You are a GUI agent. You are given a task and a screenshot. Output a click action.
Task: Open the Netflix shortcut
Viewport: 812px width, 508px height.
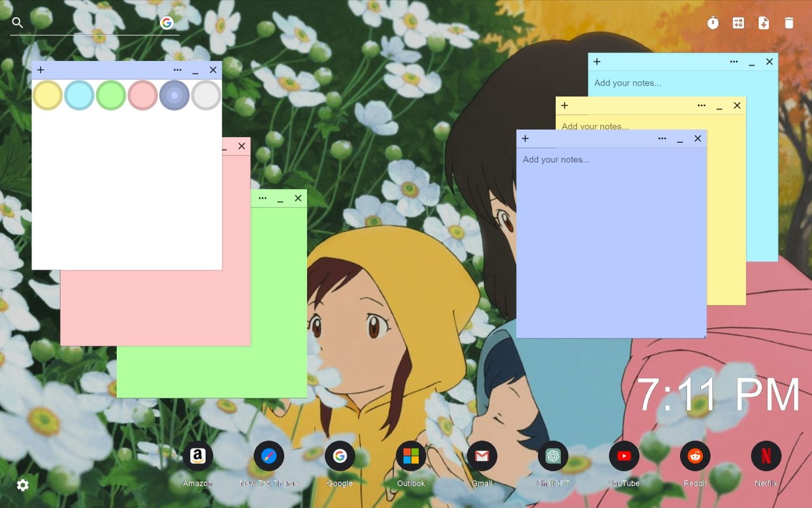766,456
